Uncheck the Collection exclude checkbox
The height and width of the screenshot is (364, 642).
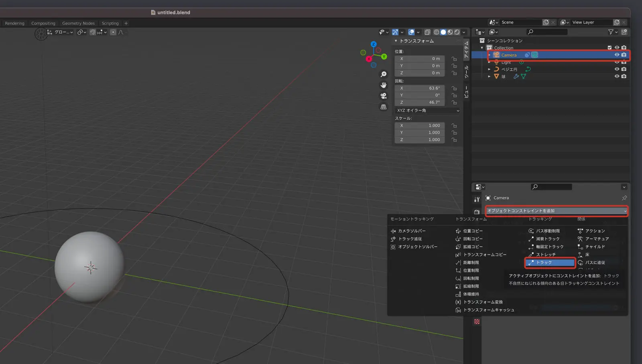click(609, 48)
